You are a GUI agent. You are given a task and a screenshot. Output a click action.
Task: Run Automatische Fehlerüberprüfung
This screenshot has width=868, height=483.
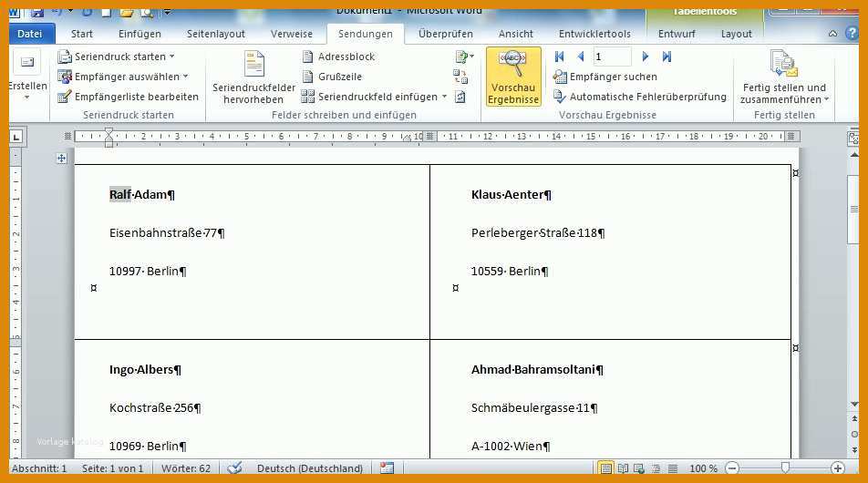click(x=640, y=97)
